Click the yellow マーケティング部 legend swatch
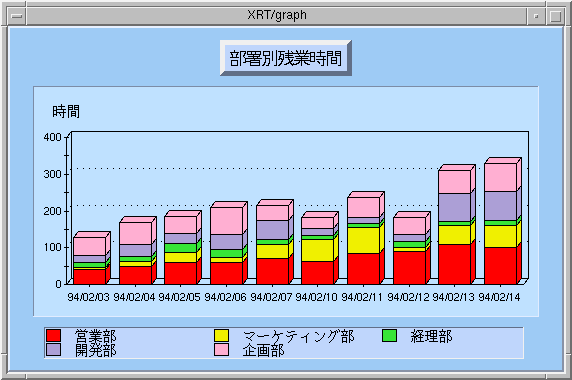The image size is (572, 380). click(221, 335)
